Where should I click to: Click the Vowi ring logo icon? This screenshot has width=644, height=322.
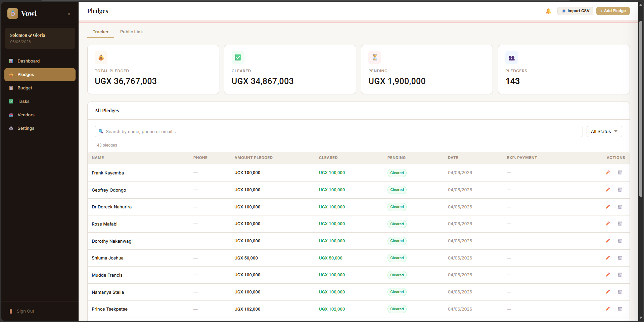(x=13, y=13)
